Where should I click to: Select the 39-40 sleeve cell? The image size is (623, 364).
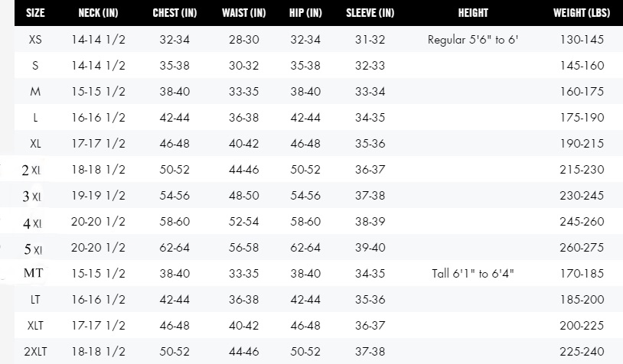pyautogui.click(x=370, y=247)
